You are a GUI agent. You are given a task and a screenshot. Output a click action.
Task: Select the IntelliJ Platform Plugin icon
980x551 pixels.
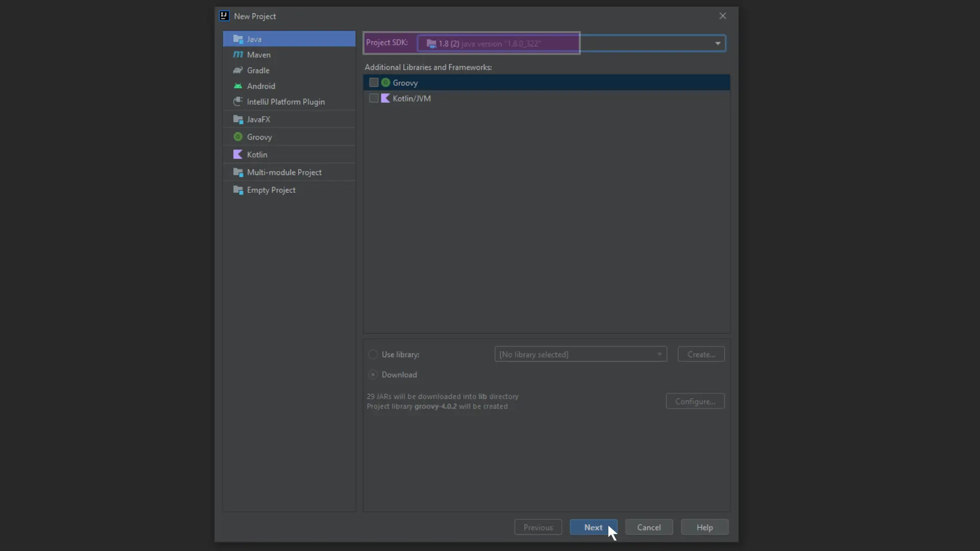[x=237, y=102]
